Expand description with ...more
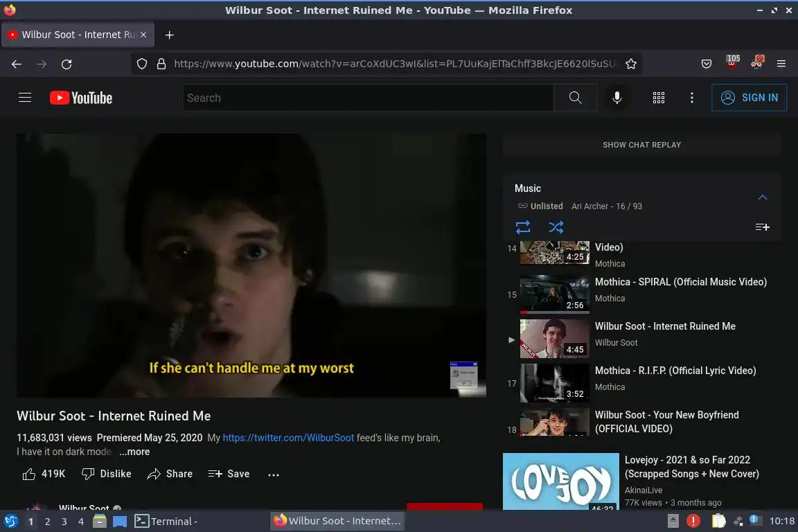 click(x=134, y=452)
